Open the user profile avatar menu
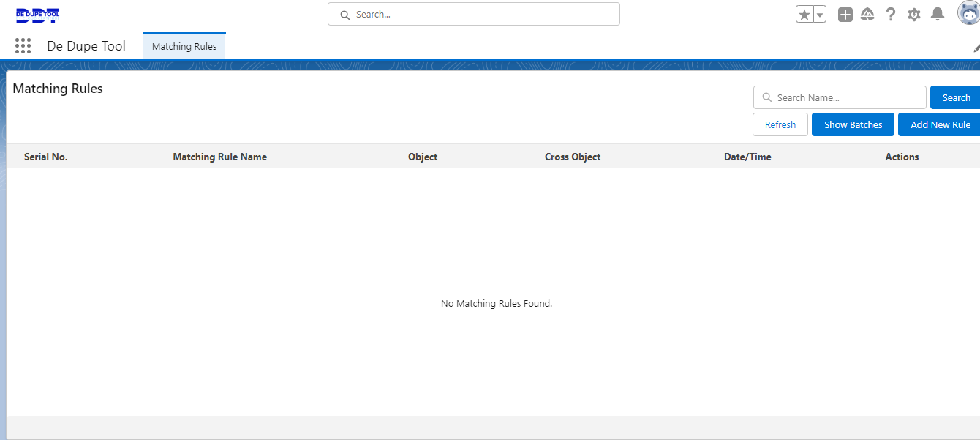 click(968, 14)
